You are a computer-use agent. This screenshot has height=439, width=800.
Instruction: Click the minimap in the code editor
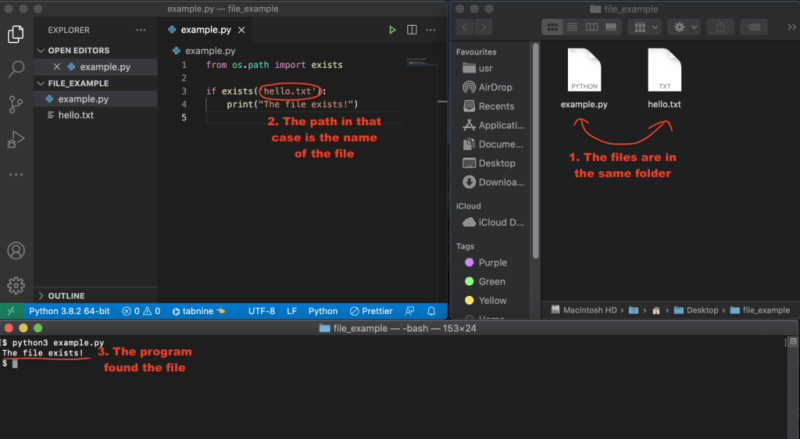421,62
